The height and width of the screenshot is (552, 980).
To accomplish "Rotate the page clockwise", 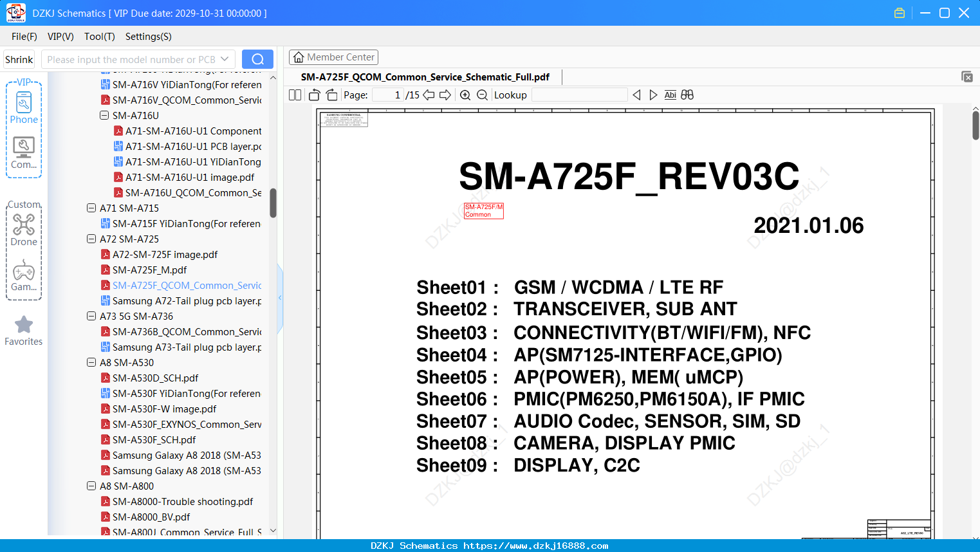I will (x=331, y=95).
